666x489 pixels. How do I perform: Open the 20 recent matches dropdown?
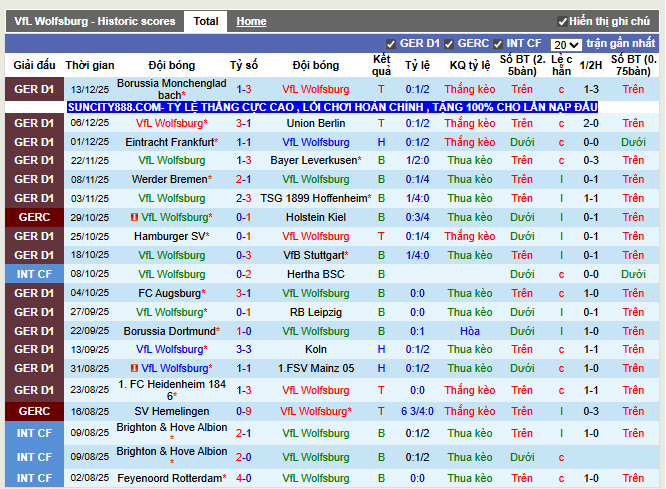[x=566, y=45]
